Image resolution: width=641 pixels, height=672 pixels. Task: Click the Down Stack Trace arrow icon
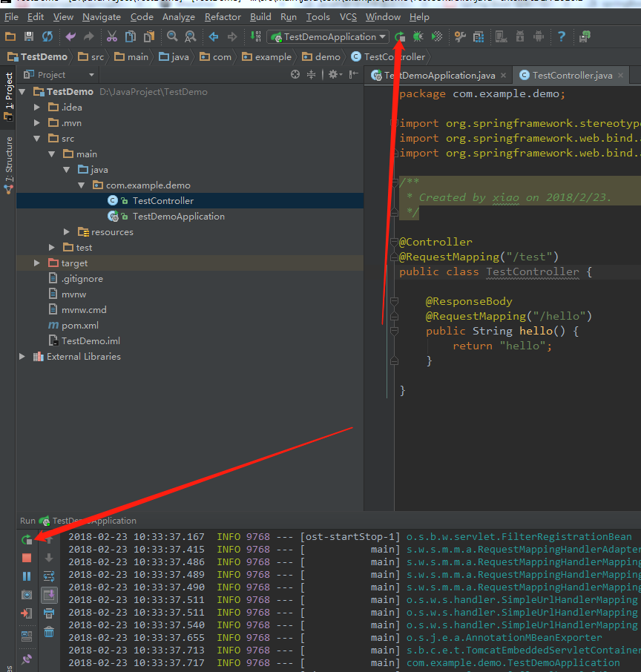click(x=49, y=558)
